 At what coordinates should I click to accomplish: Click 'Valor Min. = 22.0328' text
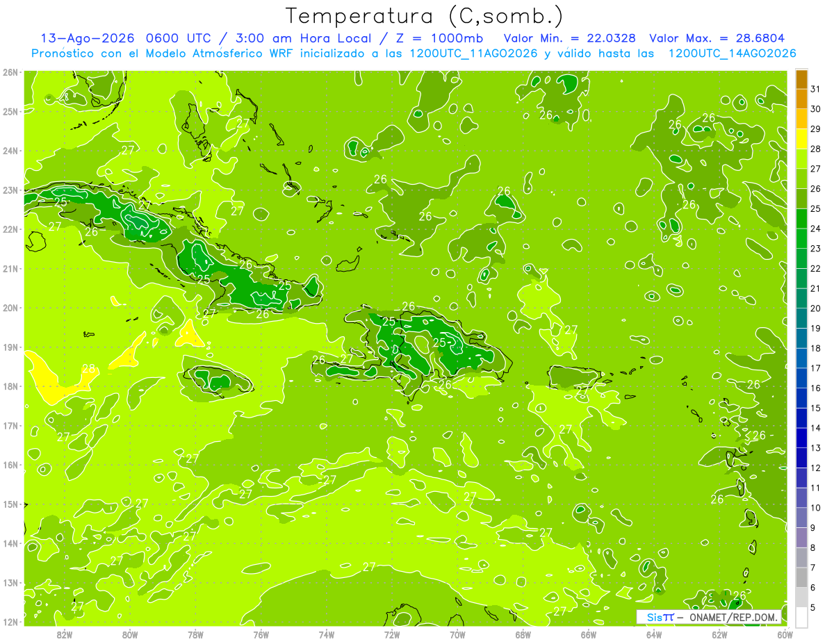click(570, 38)
